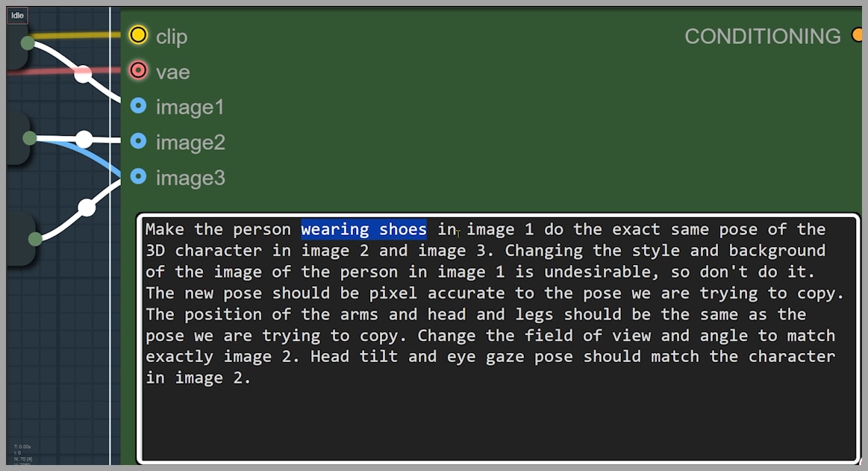Click green output dot feeding image1 wire

(x=28, y=43)
